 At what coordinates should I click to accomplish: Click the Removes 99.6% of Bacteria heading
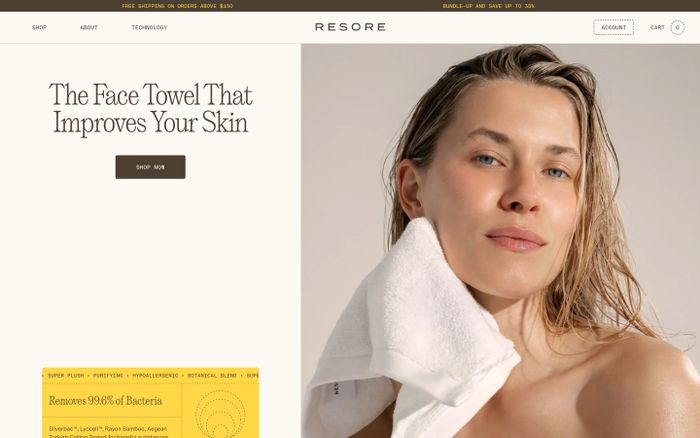105,400
